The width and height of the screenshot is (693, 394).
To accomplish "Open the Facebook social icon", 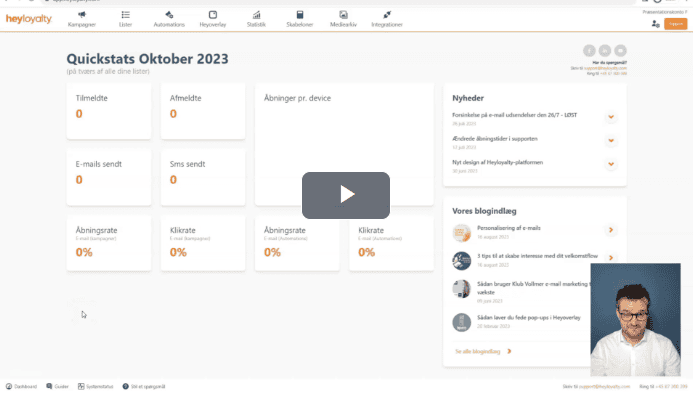I will tap(589, 50).
